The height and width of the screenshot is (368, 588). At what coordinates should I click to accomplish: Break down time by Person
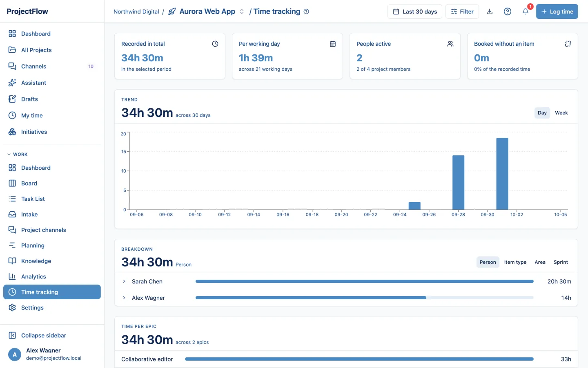tap(488, 262)
